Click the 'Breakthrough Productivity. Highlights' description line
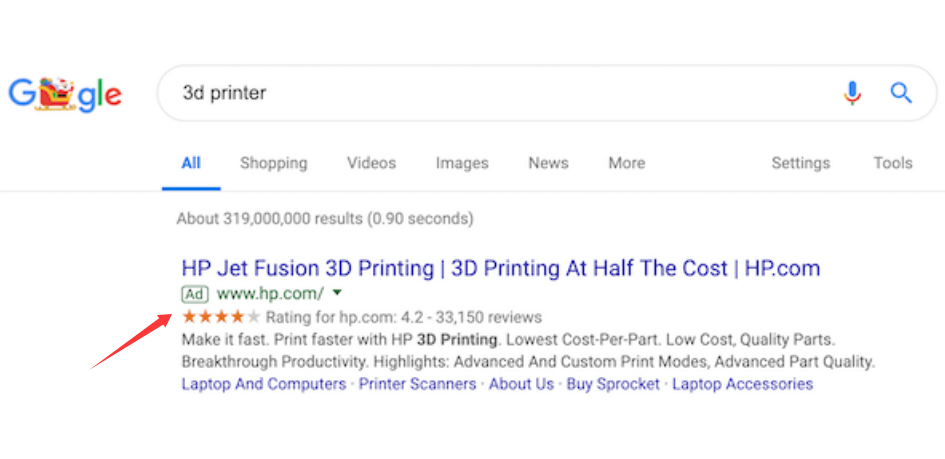This screenshot has width=945, height=459. tap(528, 363)
